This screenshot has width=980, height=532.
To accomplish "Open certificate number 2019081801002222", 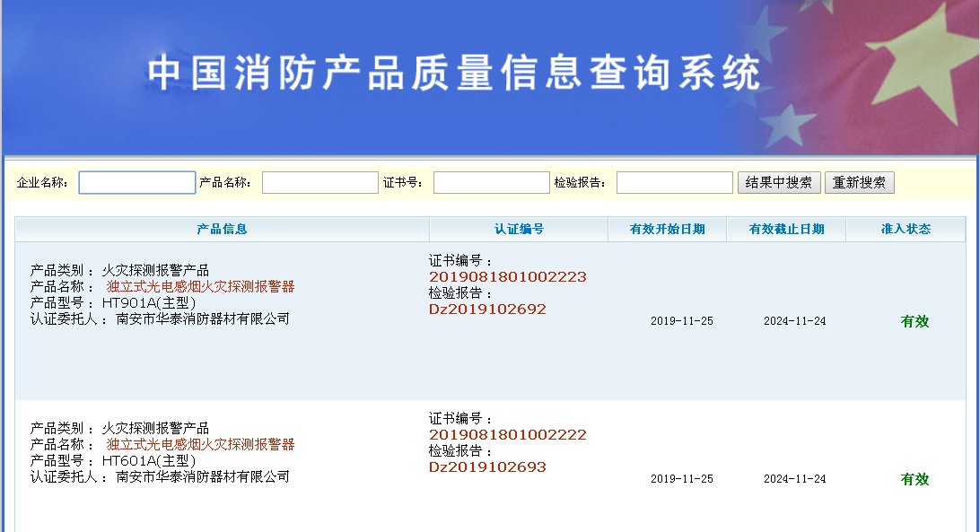I will [x=508, y=435].
